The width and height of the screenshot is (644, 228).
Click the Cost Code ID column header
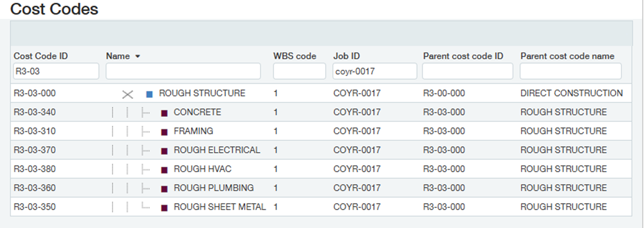click(41, 56)
